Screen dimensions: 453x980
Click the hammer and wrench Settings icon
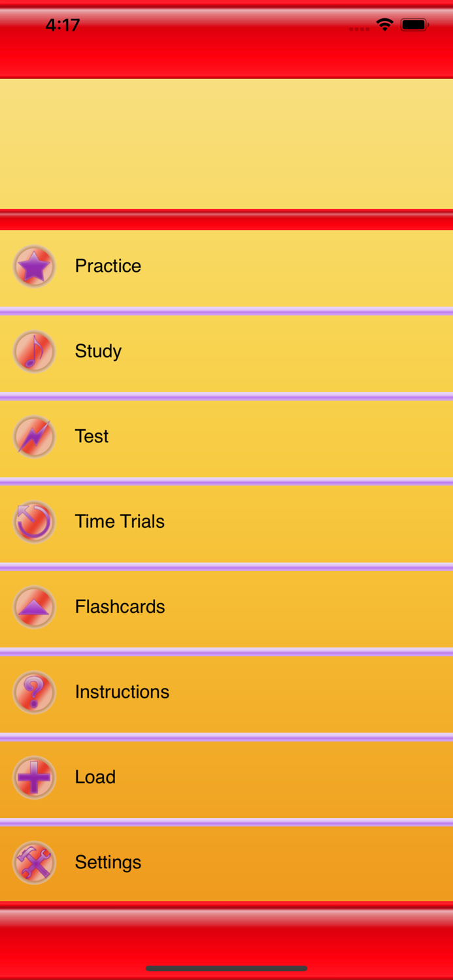pos(34,862)
